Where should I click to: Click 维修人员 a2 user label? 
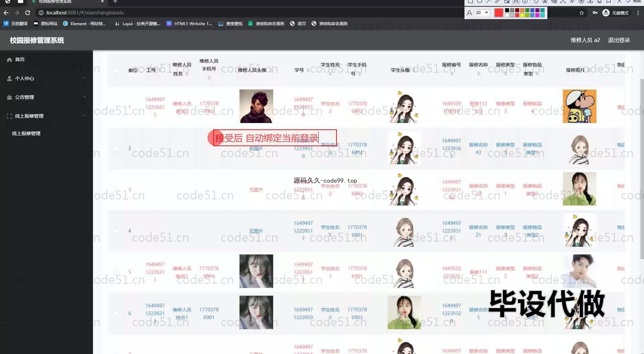click(585, 40)
